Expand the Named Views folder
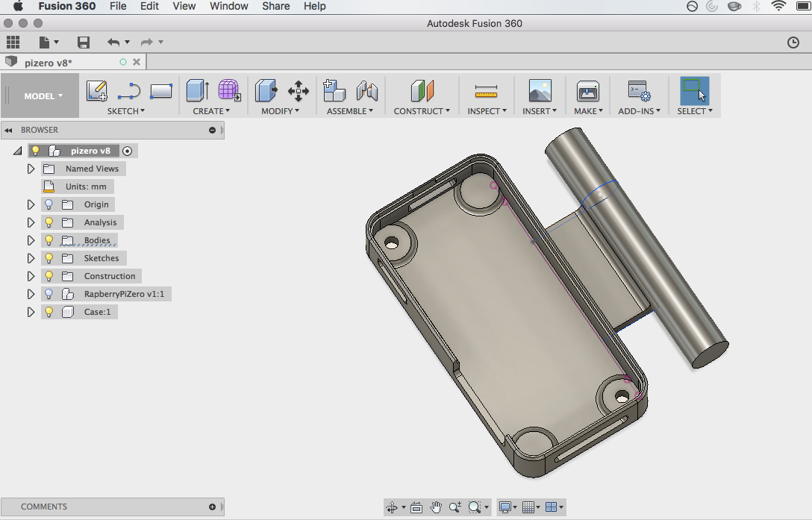 coord(31,169)
